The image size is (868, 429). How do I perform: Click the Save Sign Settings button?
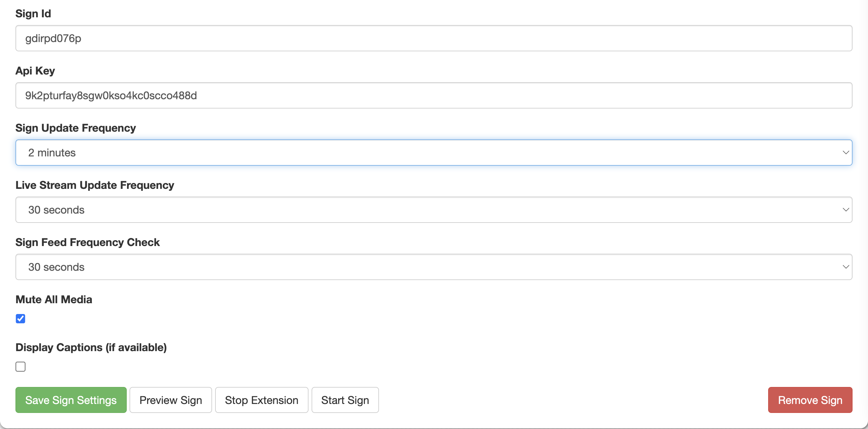click(71, 400)
